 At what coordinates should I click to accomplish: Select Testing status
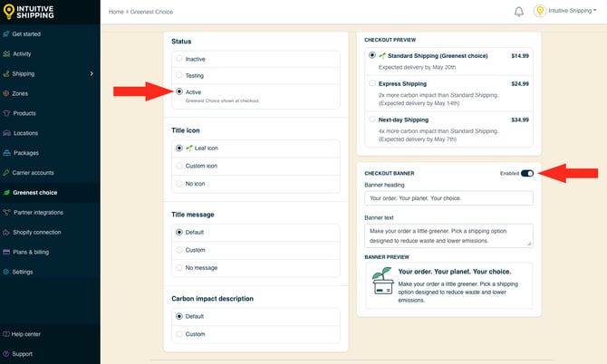(178, 75)
